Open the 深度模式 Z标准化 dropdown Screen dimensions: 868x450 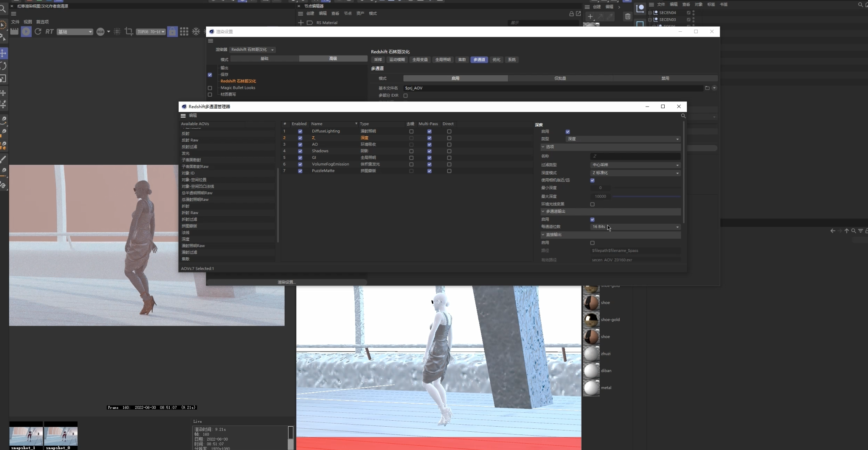(x=635, y=173)
